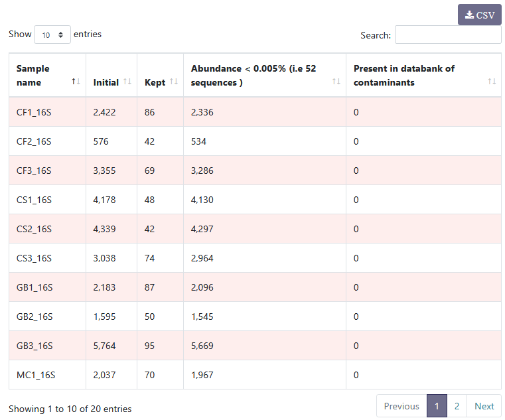Click the Kept value 87 cell
This screenshot has height=420, width=505.
coord(150,287)
